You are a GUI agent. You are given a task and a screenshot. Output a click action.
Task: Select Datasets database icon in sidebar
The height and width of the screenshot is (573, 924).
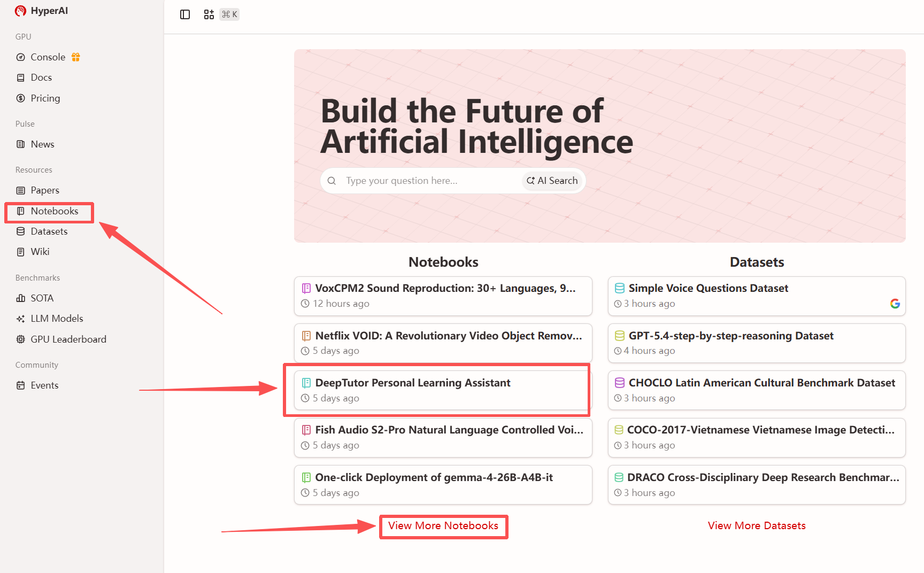(21, 231)
